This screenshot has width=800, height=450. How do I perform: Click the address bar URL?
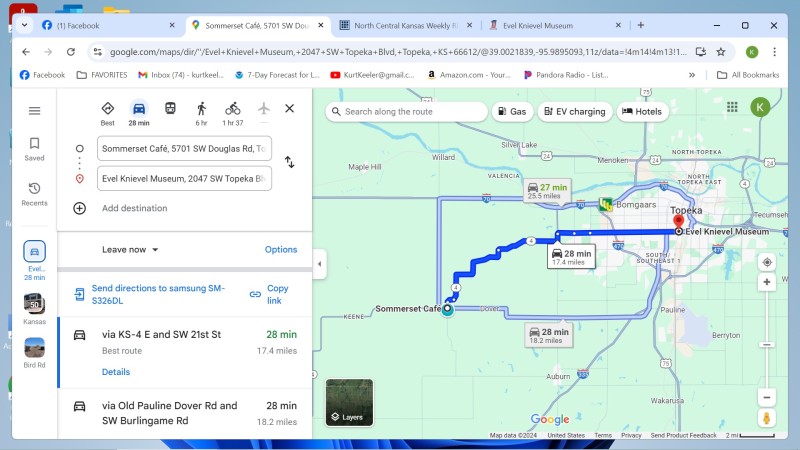(x=398, y=52)
